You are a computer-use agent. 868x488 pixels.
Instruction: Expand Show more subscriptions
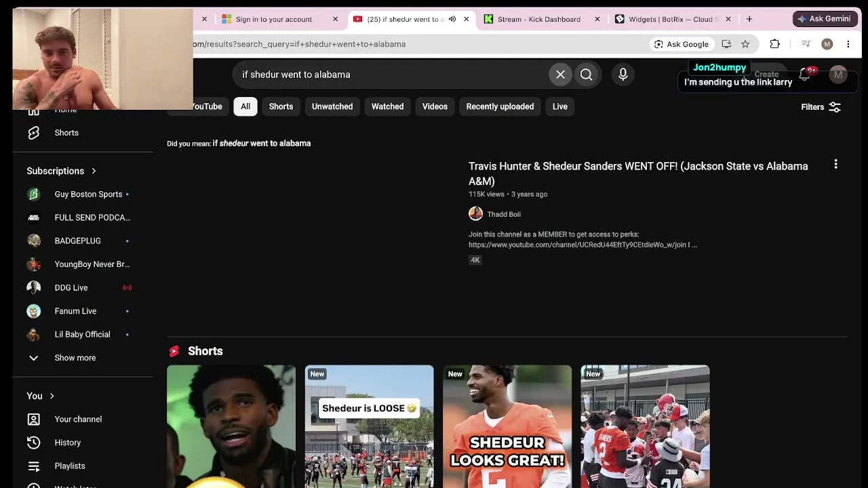pos(75,358)
